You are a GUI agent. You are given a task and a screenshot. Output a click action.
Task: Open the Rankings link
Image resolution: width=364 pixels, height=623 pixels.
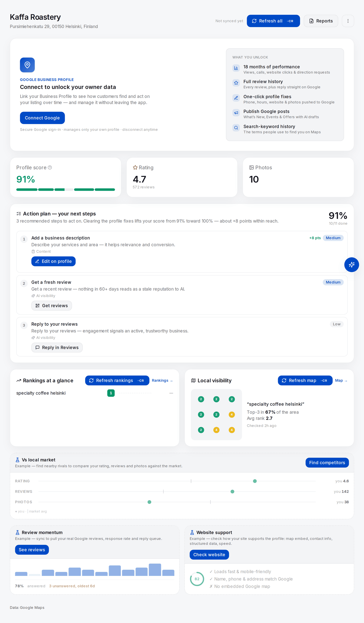coord(162,381)
